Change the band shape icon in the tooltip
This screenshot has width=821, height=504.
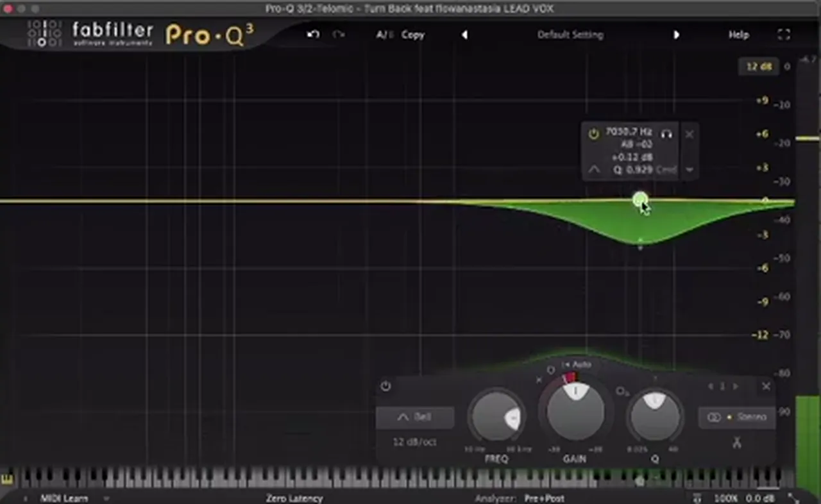[x=594, y=170]
